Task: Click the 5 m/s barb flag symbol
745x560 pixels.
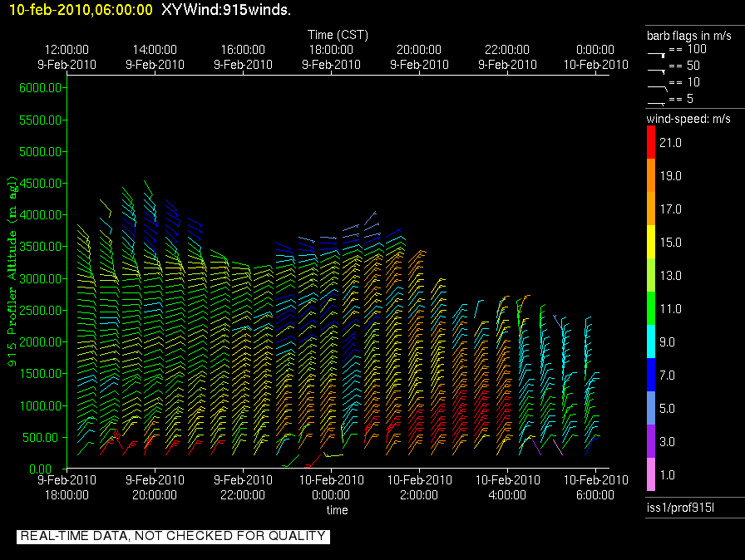Action: coord(657,102)
